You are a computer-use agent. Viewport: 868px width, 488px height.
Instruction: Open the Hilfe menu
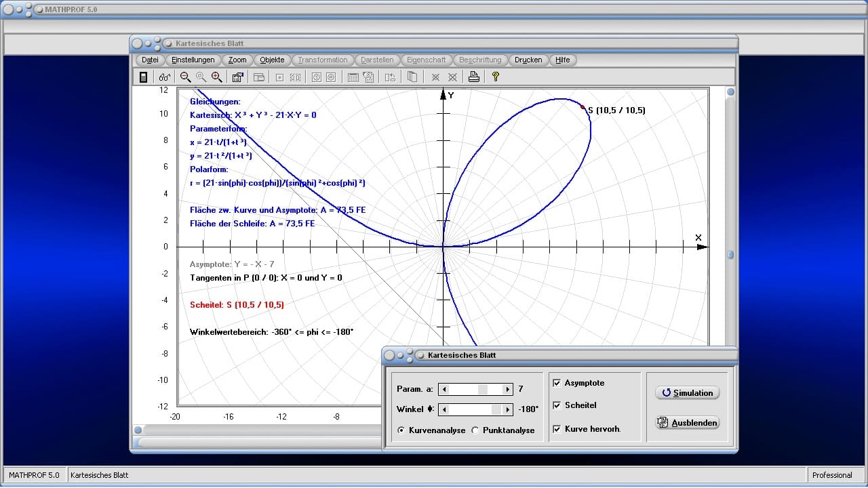tap(563, 60)
